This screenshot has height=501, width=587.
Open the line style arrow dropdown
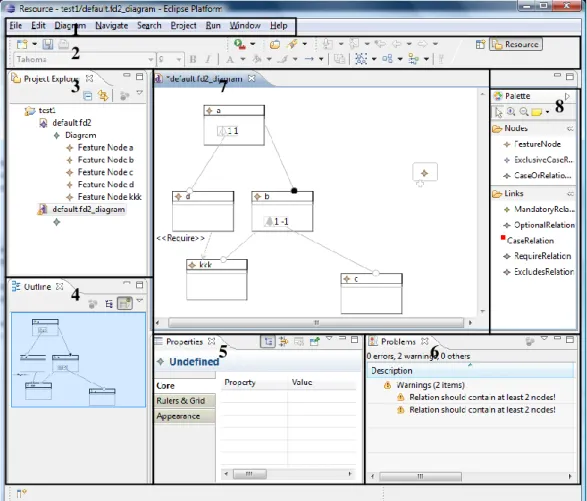pos(321,59)
